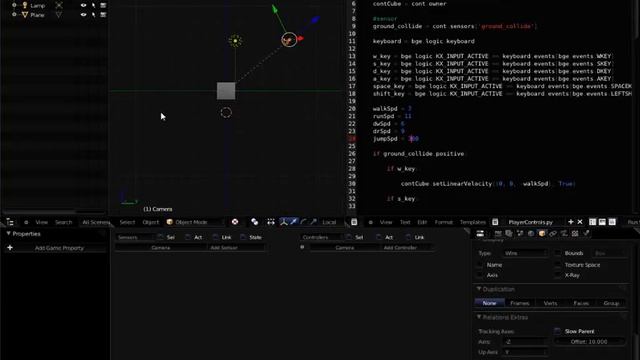Open text editor type selector icon
Screen dimensions: 640x360
354,222
